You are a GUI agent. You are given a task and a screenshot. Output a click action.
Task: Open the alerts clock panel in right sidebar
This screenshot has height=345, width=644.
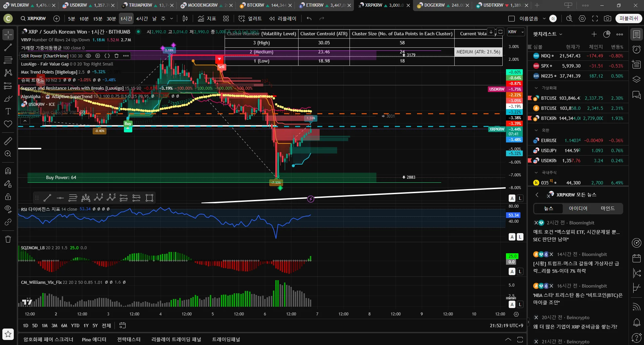coord(636,49)
